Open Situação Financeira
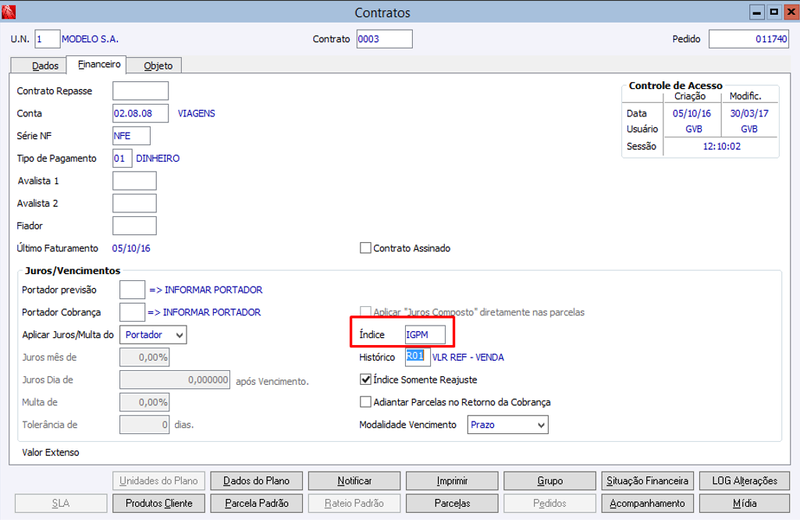The width and height of the screenshot is (800, 520). (647, 481)
